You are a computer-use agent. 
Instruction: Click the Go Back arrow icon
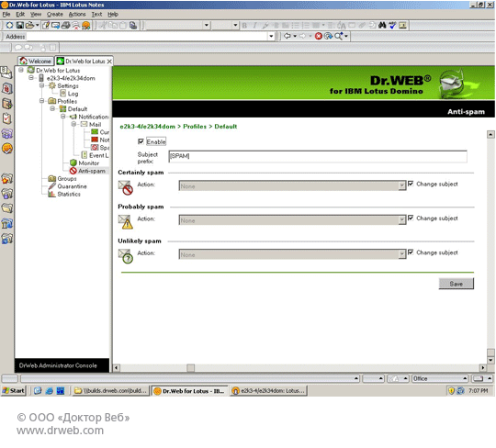click(287, 36)
